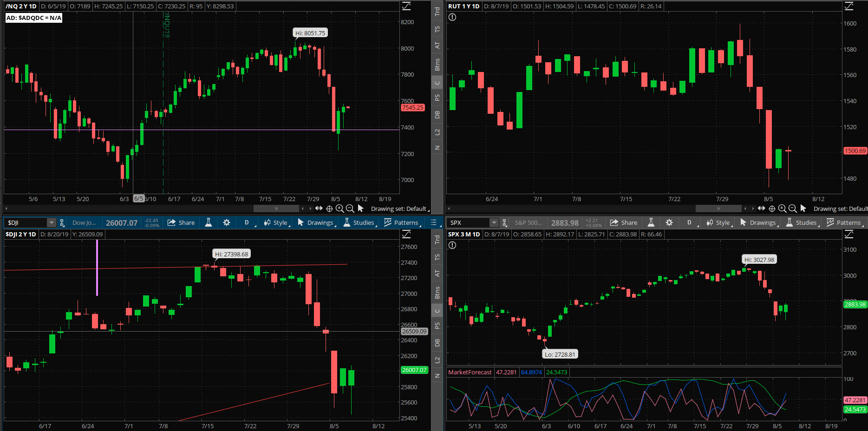This screenshot has width=868, height=431.
Task: Open Drawing set: Default menu under RUT chart
Action: [840, 209]
